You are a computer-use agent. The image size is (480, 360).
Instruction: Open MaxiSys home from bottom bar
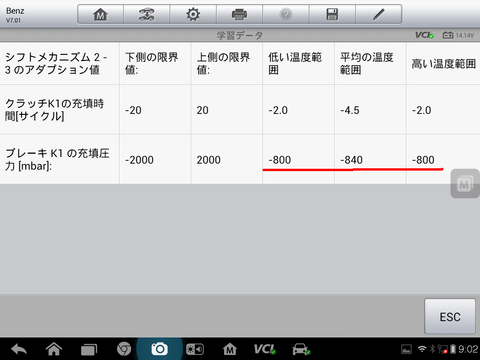(x=230, y=349)
